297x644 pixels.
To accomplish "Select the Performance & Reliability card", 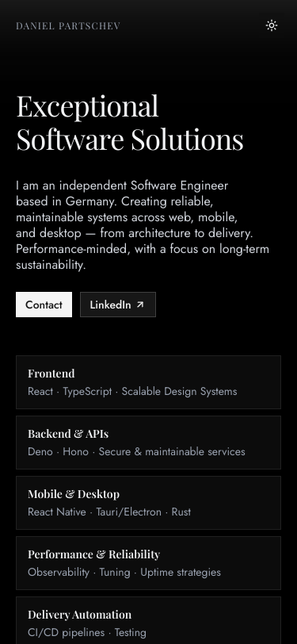I will tap(149, 563).
